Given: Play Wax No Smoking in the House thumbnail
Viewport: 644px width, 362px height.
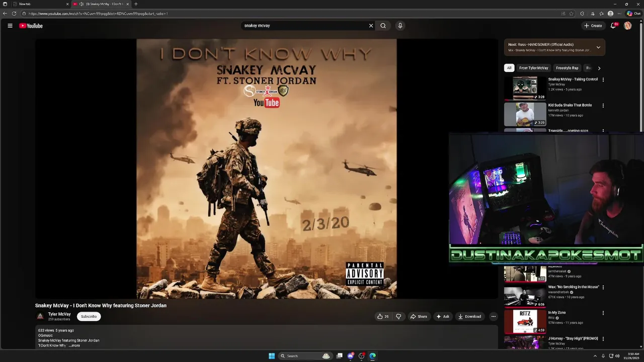Looking at the screenshot, I should point(525,296).
